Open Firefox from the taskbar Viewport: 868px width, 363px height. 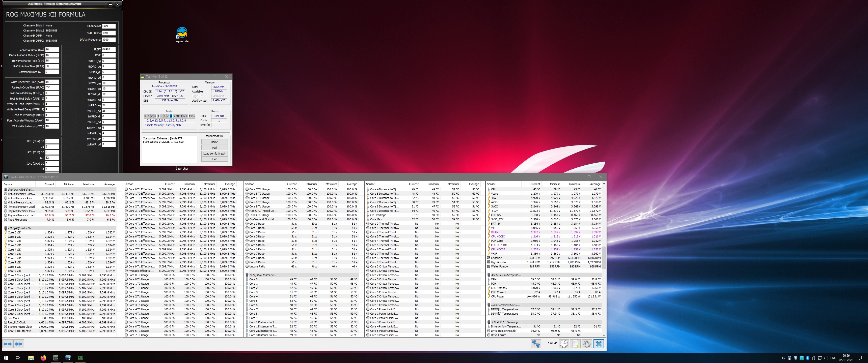pyautogui.click(x=43, y=358)
